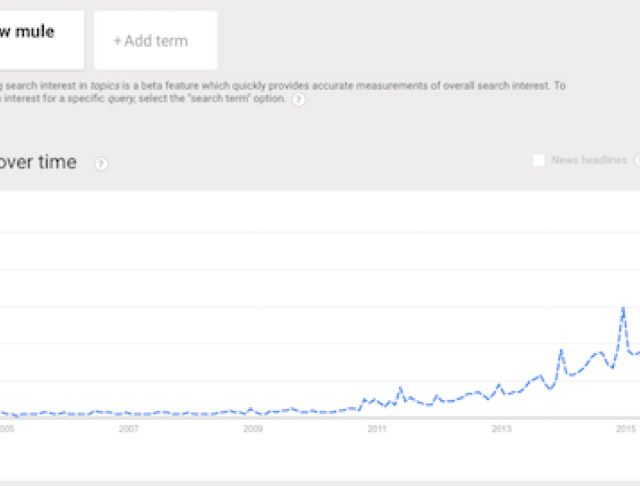Viewport: 640px width, 486px height.
Task: Select the 'mule' search term box
Action: [40, 40]
